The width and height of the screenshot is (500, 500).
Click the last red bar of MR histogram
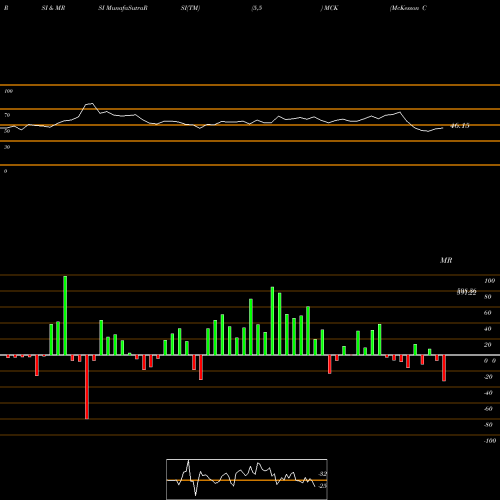tap(444, 368)
